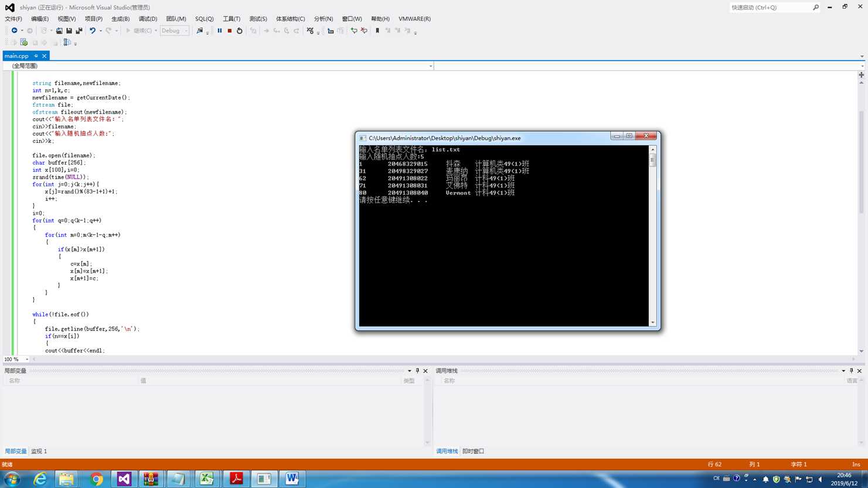Close the main.cpp tab
The width and height of the screenshot is (868, 488).
[x=44, y=56]
